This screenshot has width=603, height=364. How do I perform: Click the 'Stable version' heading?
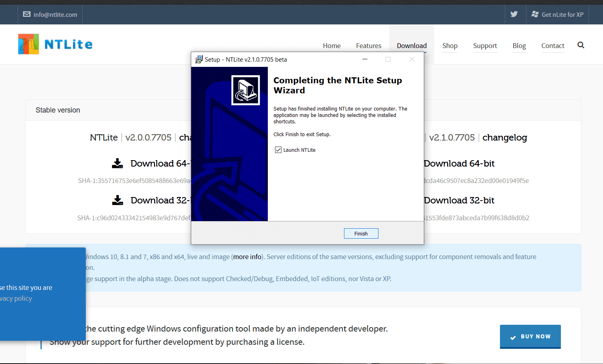coord(58,110)
